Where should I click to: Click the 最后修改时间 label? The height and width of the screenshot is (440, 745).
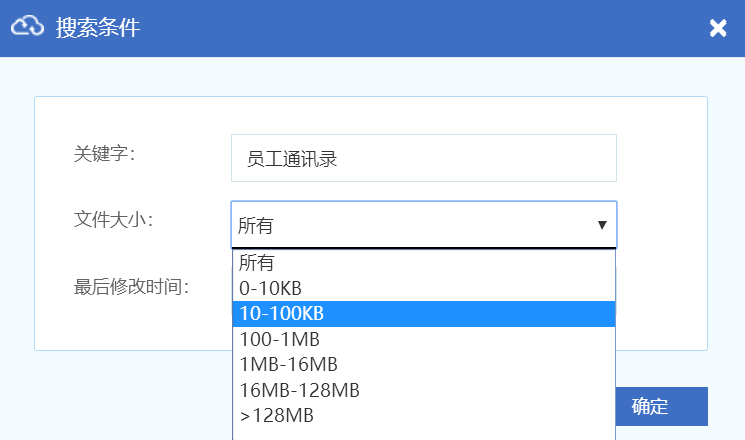click(x=131, y=286)
